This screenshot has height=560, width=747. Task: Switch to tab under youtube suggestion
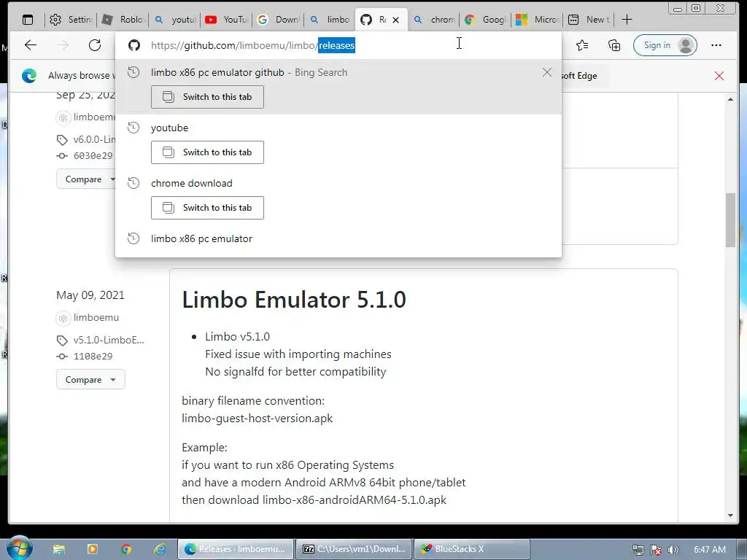tap(207, 152)
